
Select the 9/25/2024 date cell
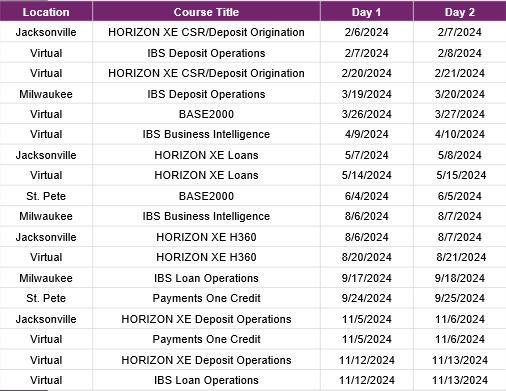[460, 298]
